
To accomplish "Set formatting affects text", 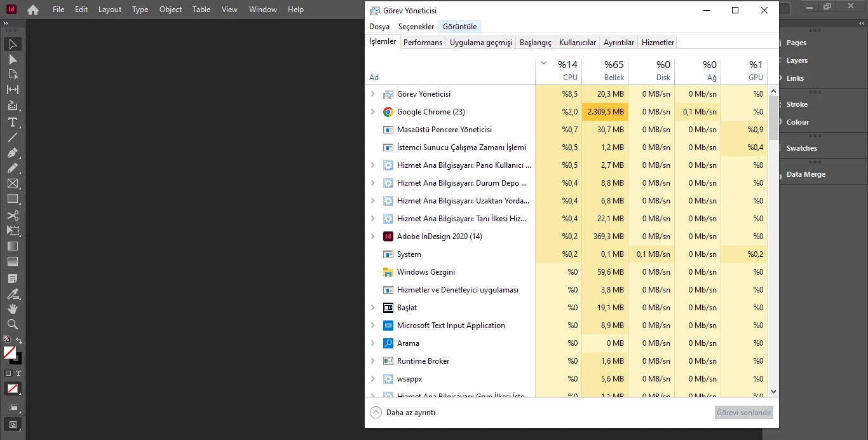I will click(x=18, y=373).
